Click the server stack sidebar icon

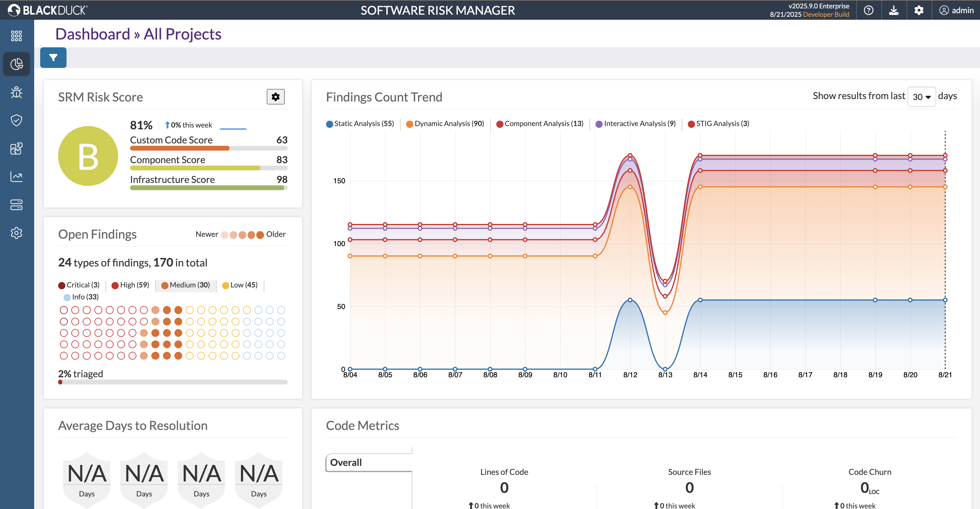point(16,204)
